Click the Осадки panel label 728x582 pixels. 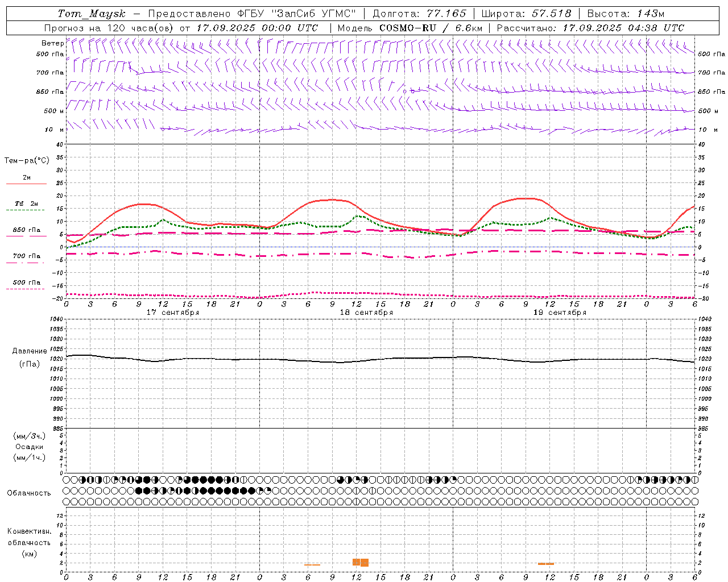coord(30,447)
